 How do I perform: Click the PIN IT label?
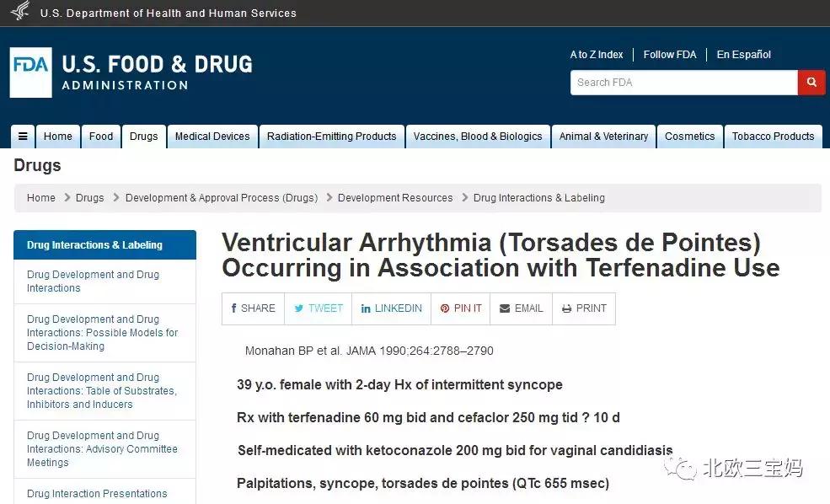point(468,308)
